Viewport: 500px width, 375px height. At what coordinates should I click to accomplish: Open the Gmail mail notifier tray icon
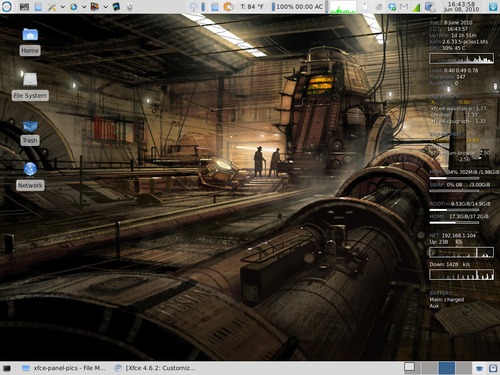pyautogui.click(x=404, y=7)
